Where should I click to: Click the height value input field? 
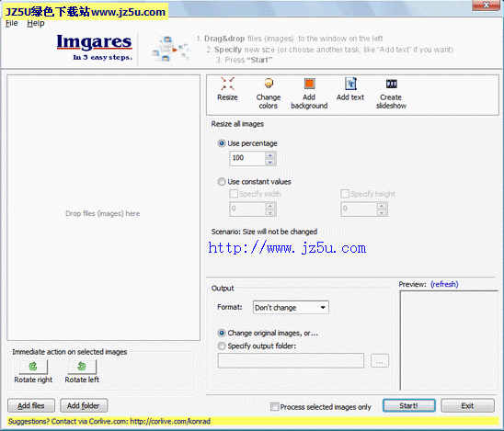[359, 209]
